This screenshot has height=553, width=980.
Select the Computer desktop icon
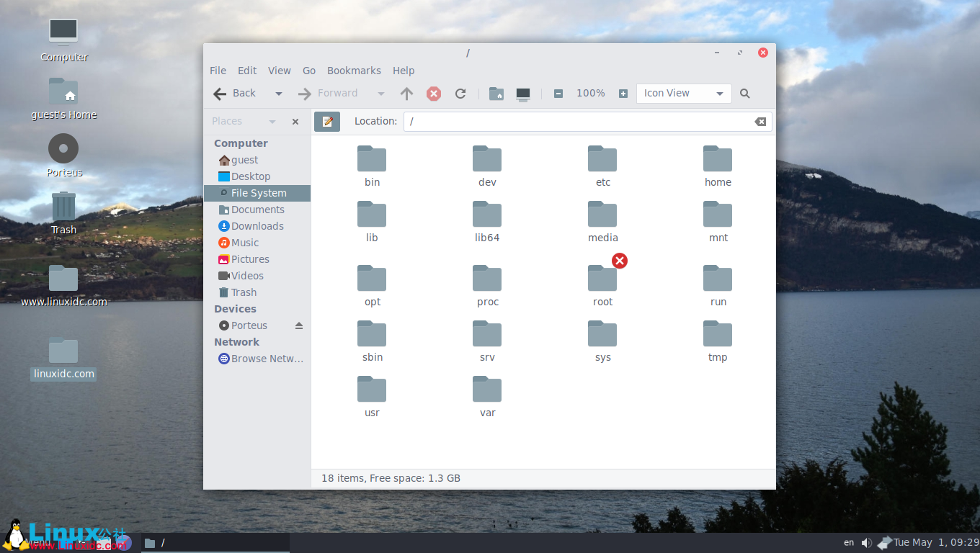click(x=63, y=40)
